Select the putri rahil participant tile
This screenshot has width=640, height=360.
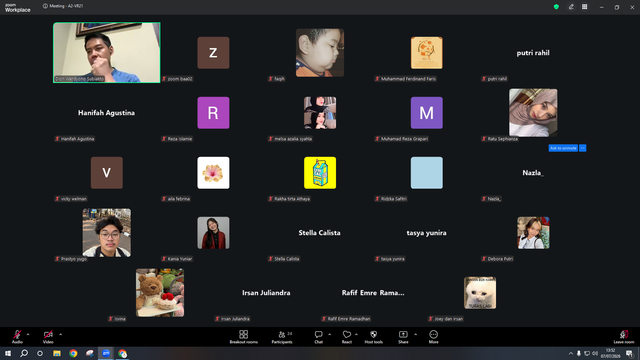tap(533, 53)
